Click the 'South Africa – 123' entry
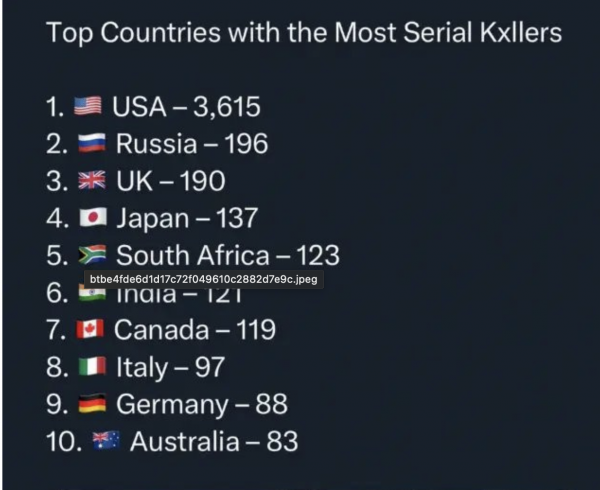 pos(228,255)
